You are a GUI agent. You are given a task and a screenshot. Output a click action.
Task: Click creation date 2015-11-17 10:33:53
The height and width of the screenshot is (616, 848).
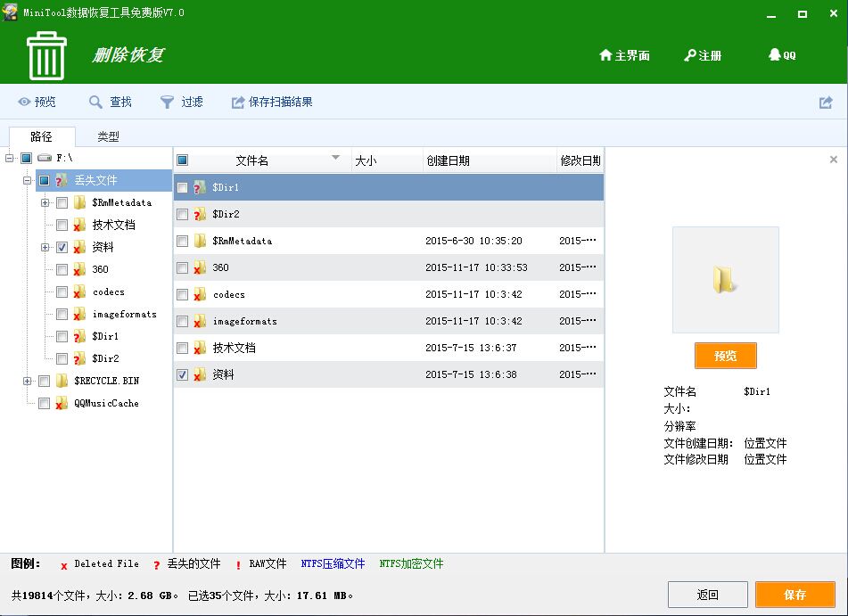[476, 267]
